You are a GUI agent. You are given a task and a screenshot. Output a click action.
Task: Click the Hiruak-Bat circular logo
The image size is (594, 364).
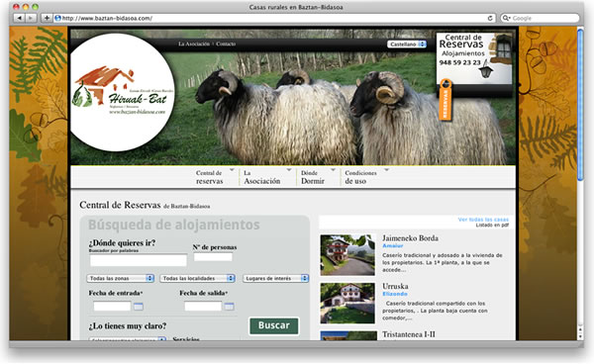coord(122,92)
